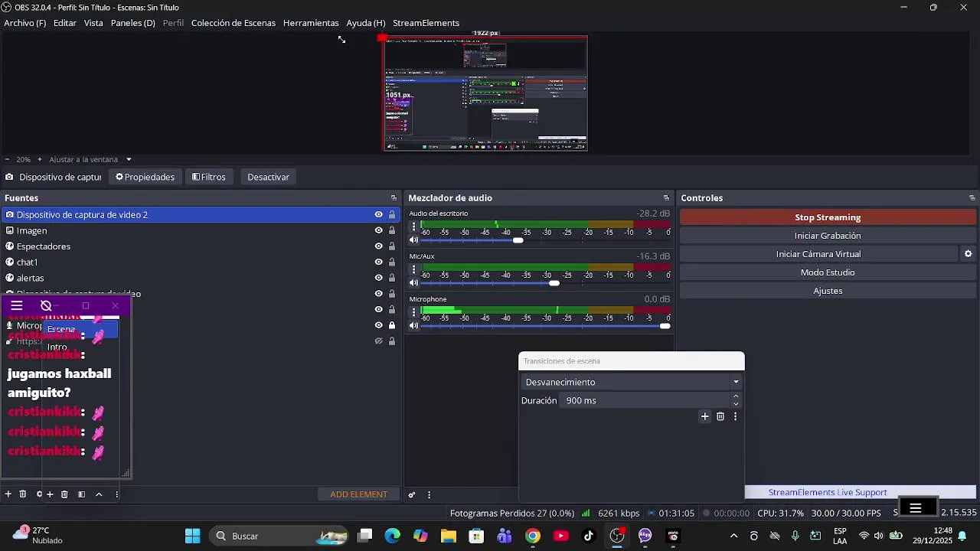Open Audio del escritorio three-dot options
This screenshot has height=551, width=980.
pyautogui.click(x=414, y=227)
